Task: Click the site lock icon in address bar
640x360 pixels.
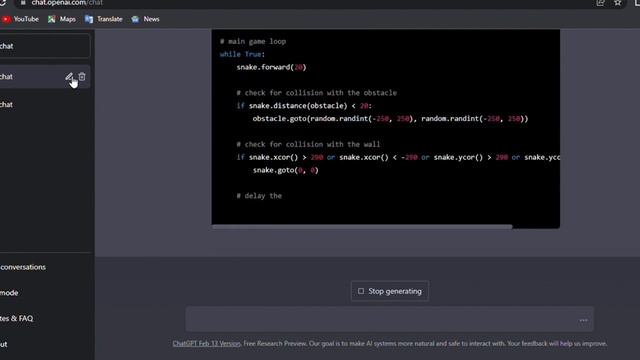Action: (23, 3)
